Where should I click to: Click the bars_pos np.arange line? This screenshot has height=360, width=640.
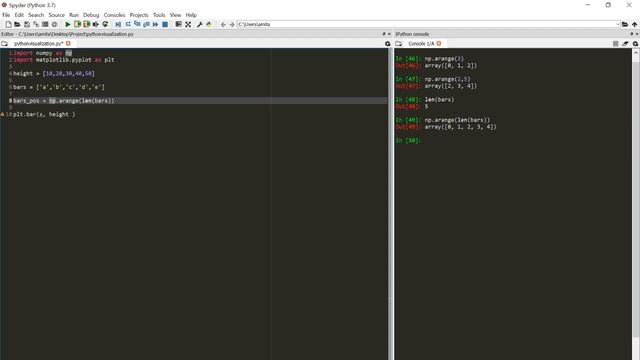point(64,100)
